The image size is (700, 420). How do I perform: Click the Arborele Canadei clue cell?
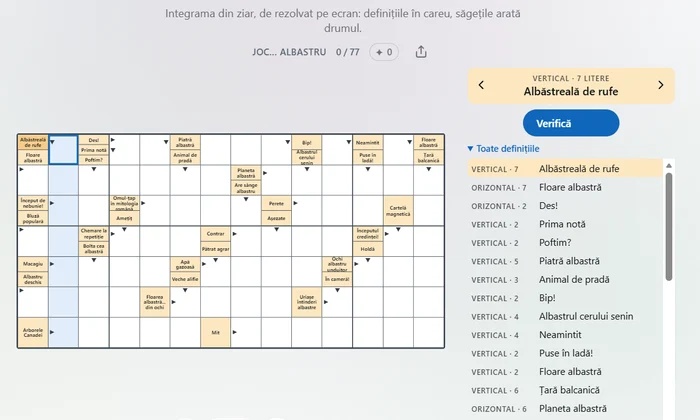coord(33,333)
